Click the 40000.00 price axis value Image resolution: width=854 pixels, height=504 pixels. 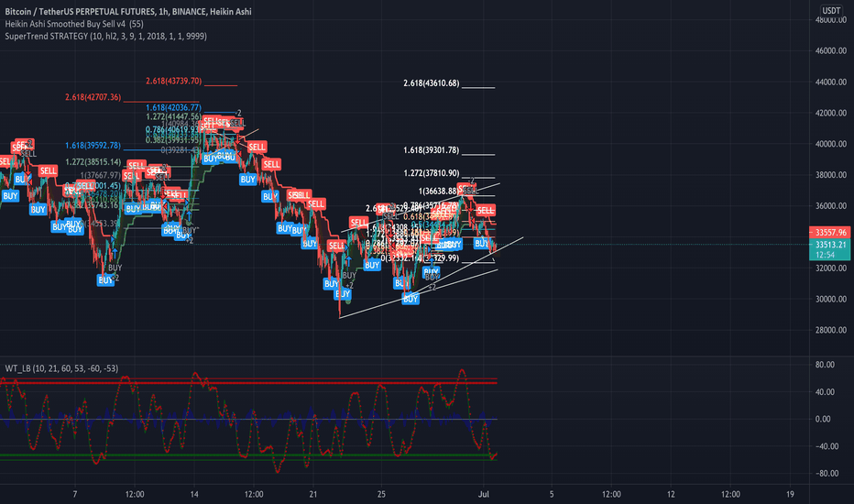pos(830,144)
